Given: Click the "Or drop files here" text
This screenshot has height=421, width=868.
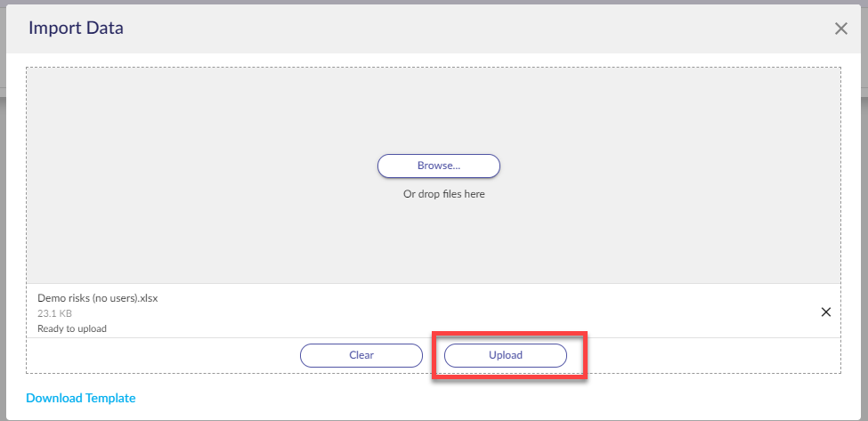Looking at the screenshot, I should pyautogui.click(x=443, y=194).
